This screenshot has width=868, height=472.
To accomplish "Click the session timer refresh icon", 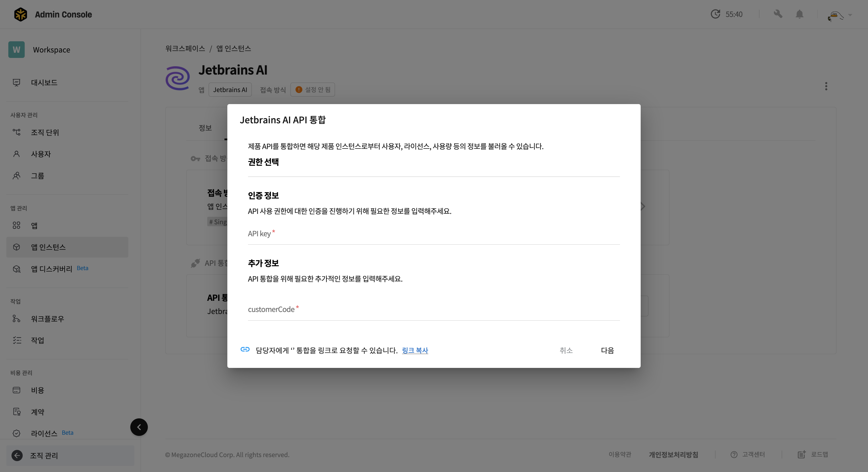I will (715, 14).
